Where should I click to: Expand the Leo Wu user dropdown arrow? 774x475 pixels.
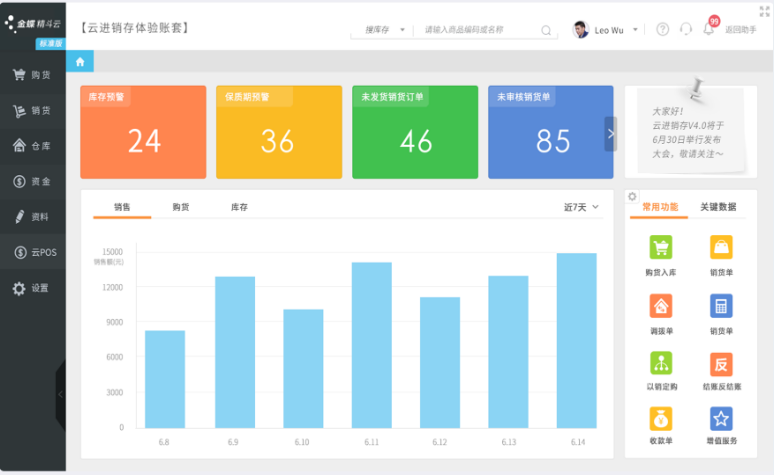[x=635, y=30]
